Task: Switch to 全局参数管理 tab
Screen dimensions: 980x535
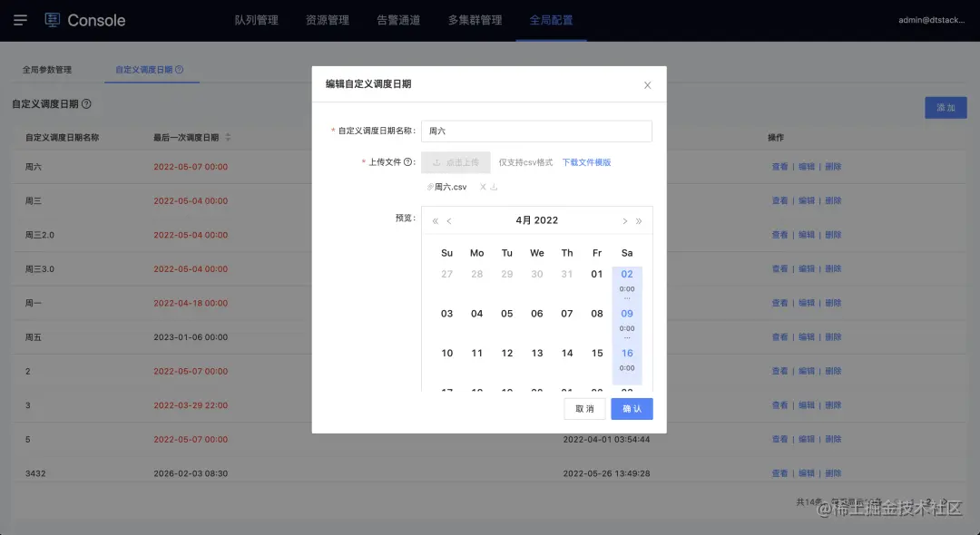Action: click(x=47, y=69)
